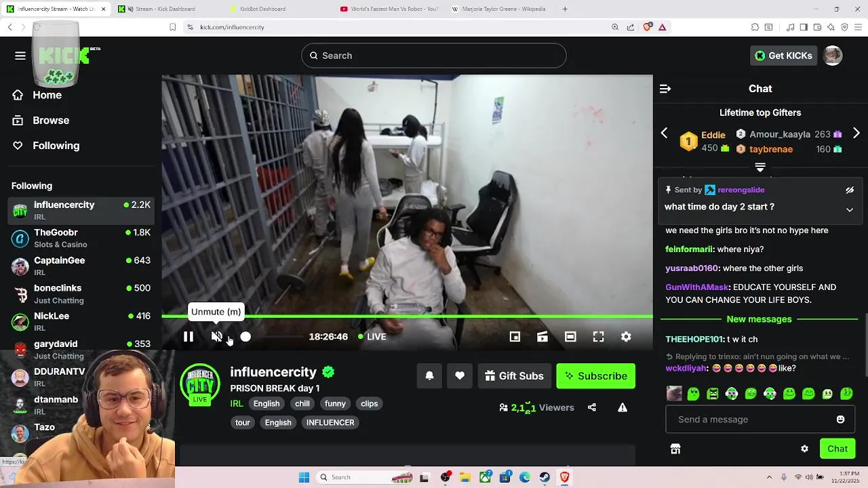The image size is (868, 488).
Task: Select the INFLUENCER tag
Action: pyautogui.click(x=330, y=422)
